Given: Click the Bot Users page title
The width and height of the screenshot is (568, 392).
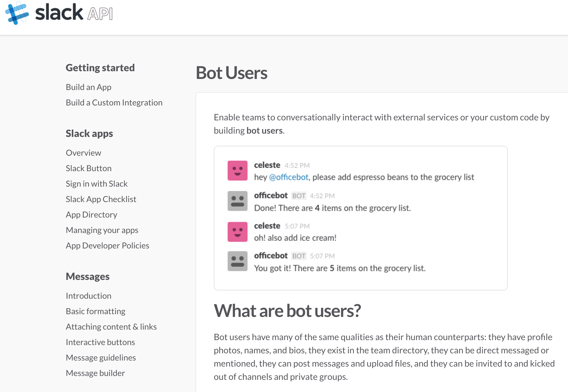Looking at the screenshot, I should click(231, 73).
